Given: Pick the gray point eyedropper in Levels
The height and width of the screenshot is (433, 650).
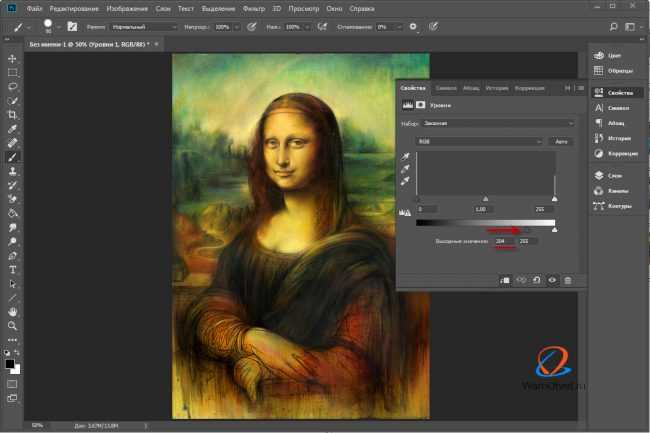Looking at the screenshot, I should point(405,169).
